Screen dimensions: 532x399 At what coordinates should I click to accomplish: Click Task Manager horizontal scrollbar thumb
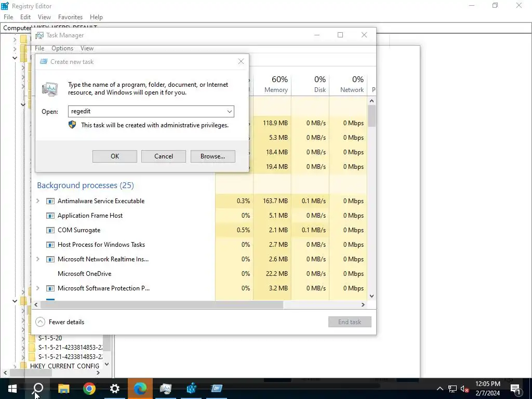coord(162,304)
